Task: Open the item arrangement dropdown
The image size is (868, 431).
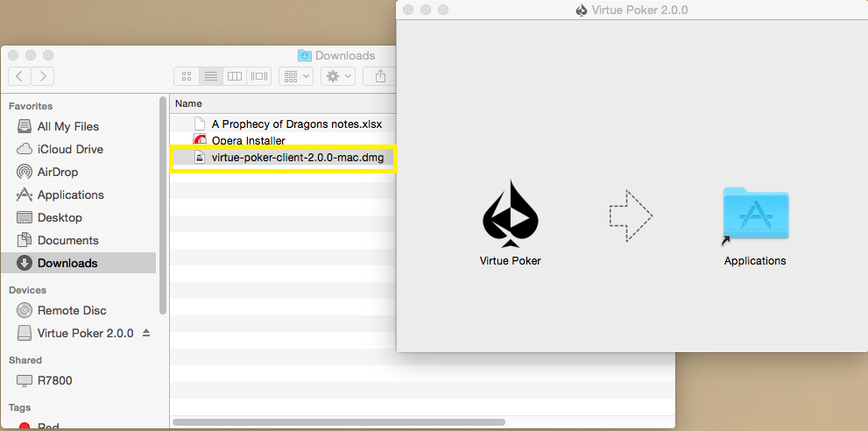Action: (x=296, y=76)
